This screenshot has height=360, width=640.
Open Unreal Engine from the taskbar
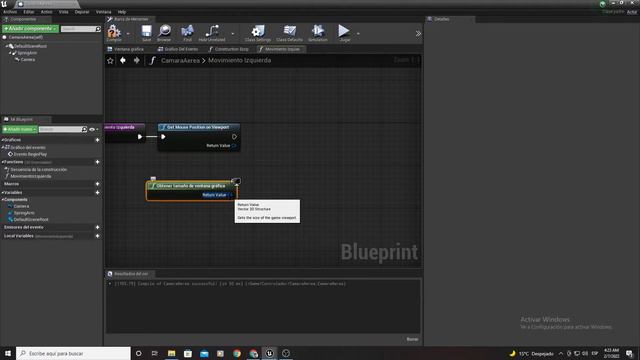click(269, 353)
